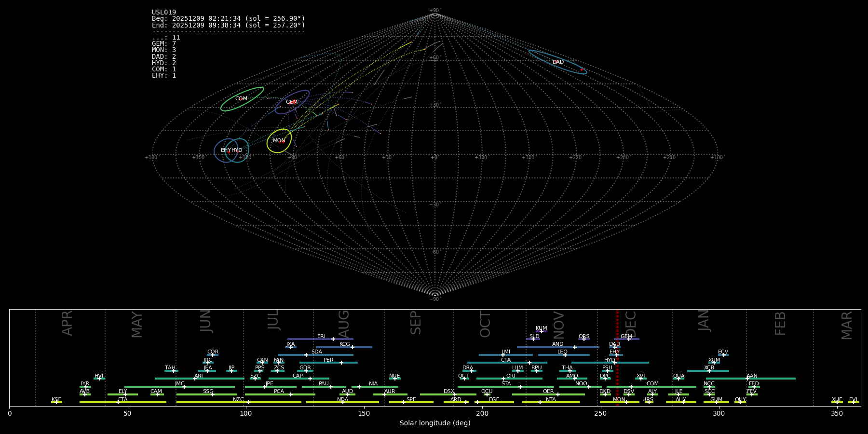Click the -60 latitude label on map
Viewport: 868px width, 434px height.
pos(435,252)
